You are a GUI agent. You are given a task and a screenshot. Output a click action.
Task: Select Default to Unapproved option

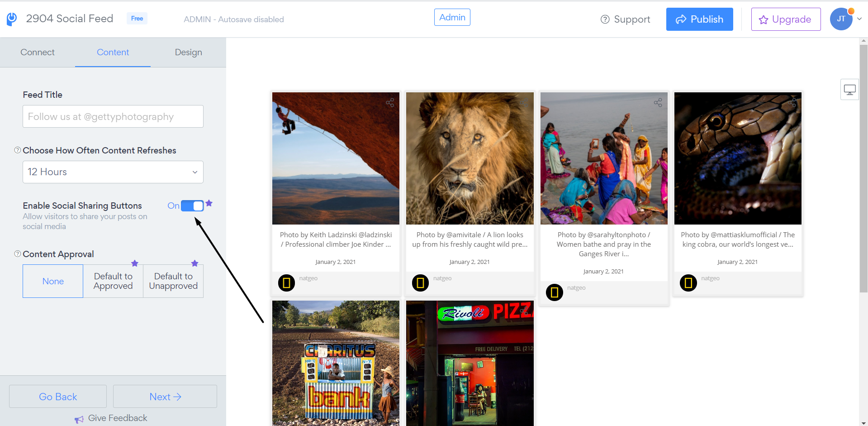pyautogui.click(x=173, y=281)
